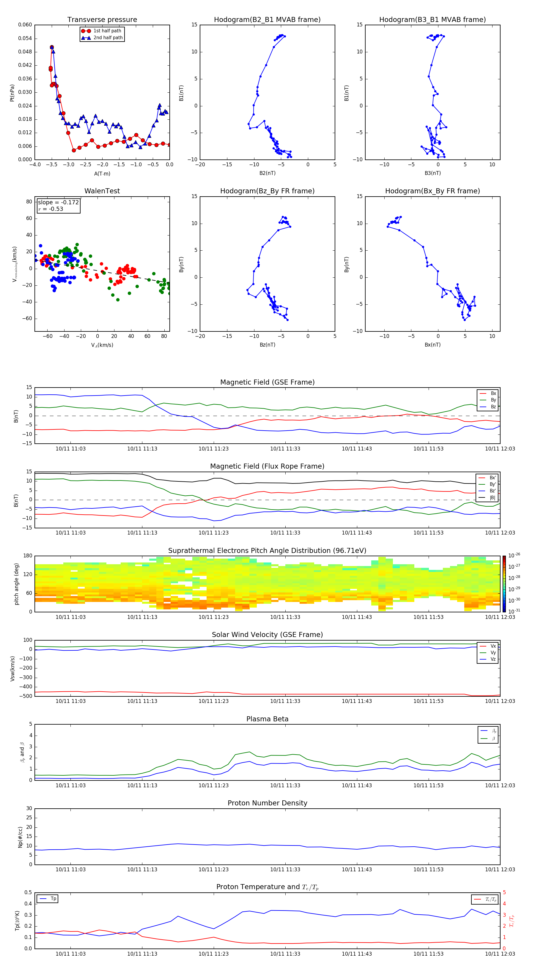Click the 'Hodogram(Bx_By FR frame)' title

point(432,191)
